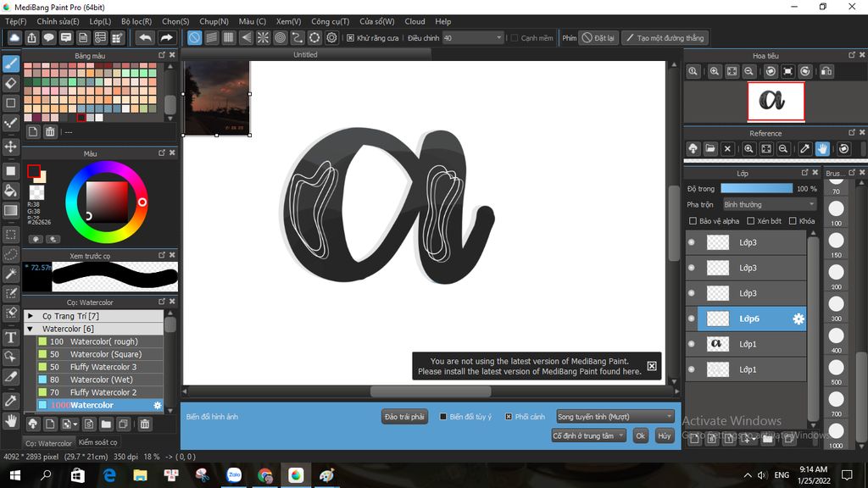Select the Hand tool
Viewport: 868px width, 488px height.
[10, 422]
